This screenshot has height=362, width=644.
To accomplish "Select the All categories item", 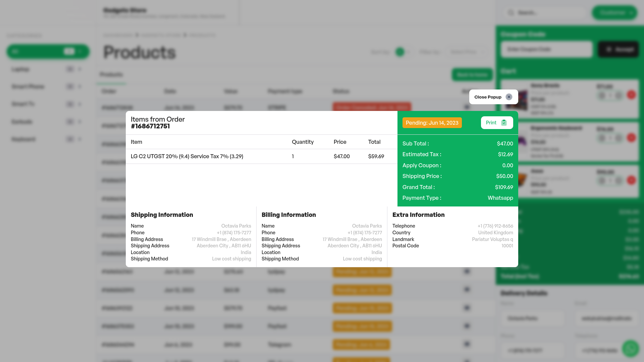I will pyautogui.click(x=48, y=51).
